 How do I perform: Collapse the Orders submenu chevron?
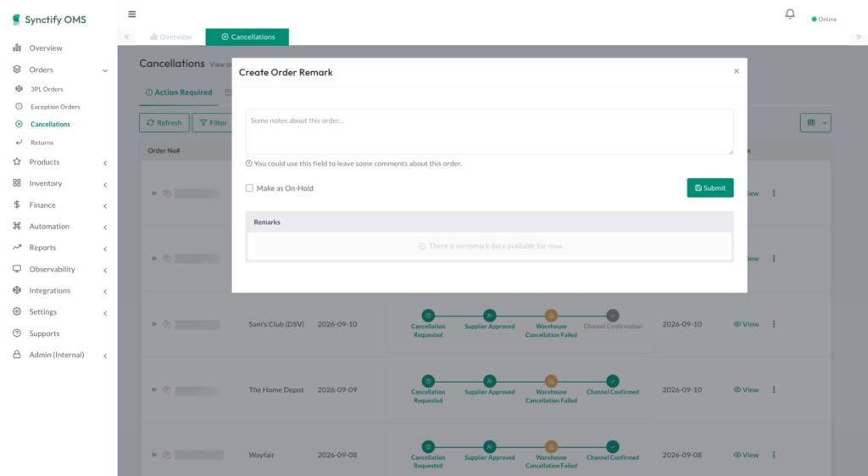pyautogui.click(x=105, y=70)
